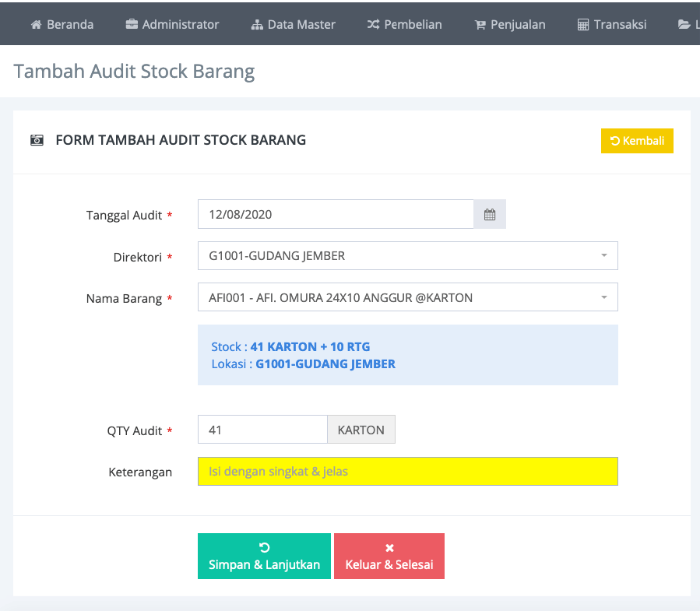Image resolution: width=700 pixels, height=611 pixels.
Task: Click Keluar & Selesai to exit
Action: point(389,556)
